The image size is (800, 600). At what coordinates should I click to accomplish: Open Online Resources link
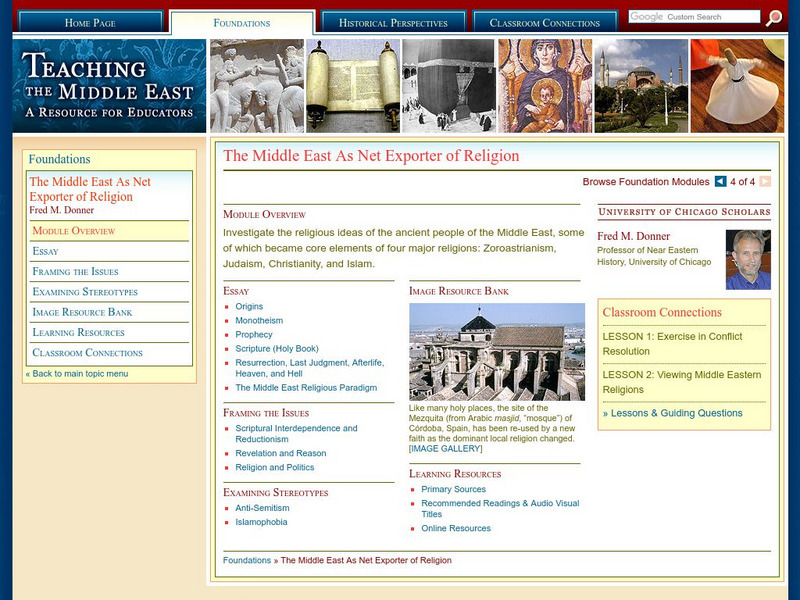click(x=456, y=529)
